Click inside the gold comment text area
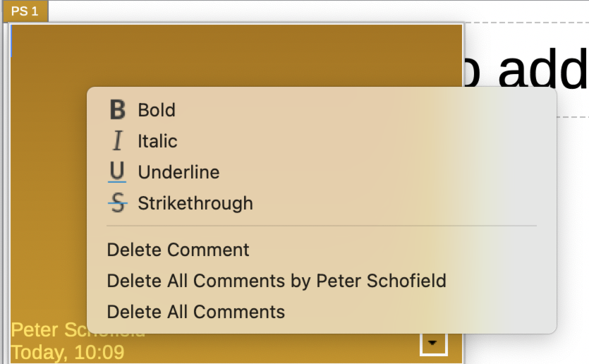 click(x=49, y=176)
